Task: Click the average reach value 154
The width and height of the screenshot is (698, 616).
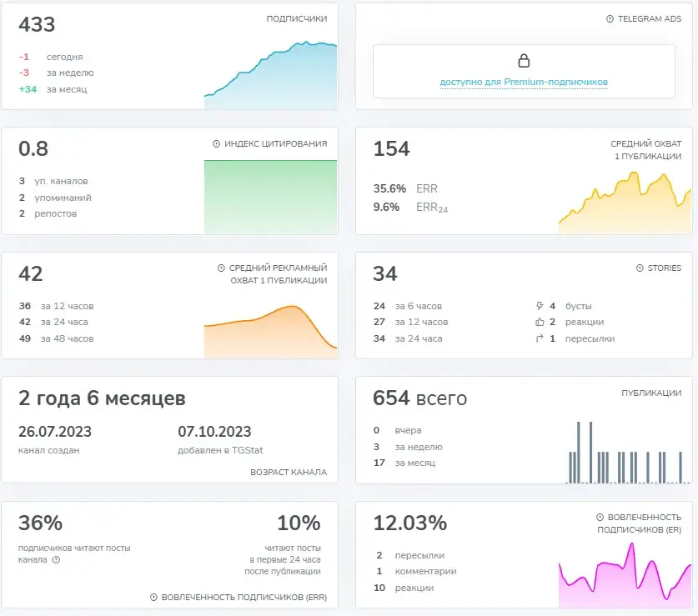Action: click(x=391, y=148)
